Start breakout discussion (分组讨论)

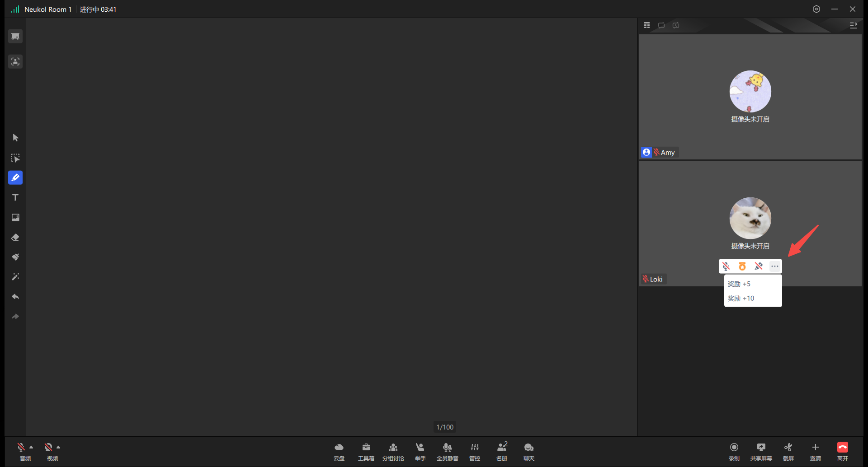393,451
